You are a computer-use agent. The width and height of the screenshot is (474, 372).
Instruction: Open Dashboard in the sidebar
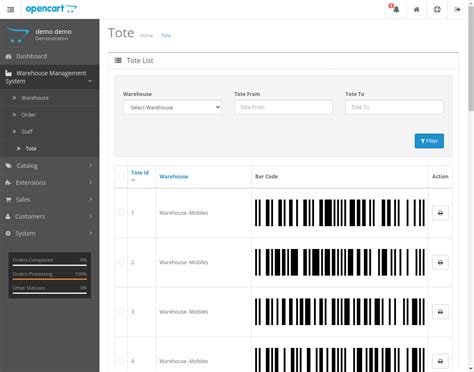[x=49, y=56]
